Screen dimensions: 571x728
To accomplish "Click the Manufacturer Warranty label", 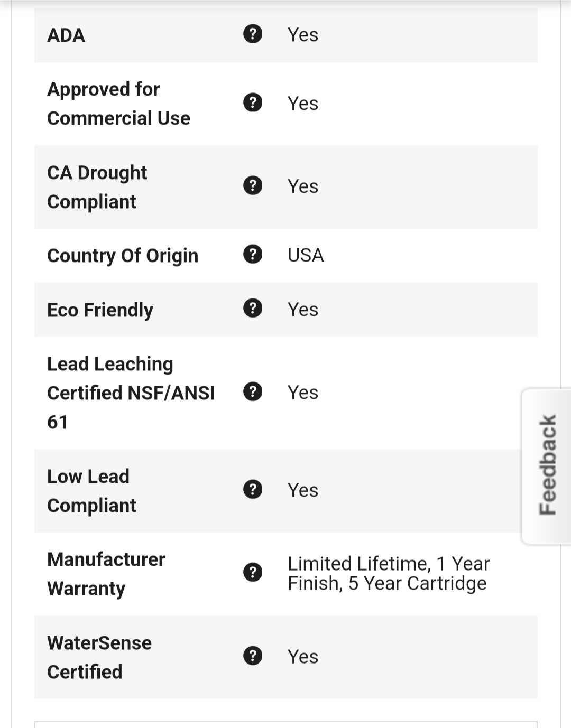I will tap(106, 574).
